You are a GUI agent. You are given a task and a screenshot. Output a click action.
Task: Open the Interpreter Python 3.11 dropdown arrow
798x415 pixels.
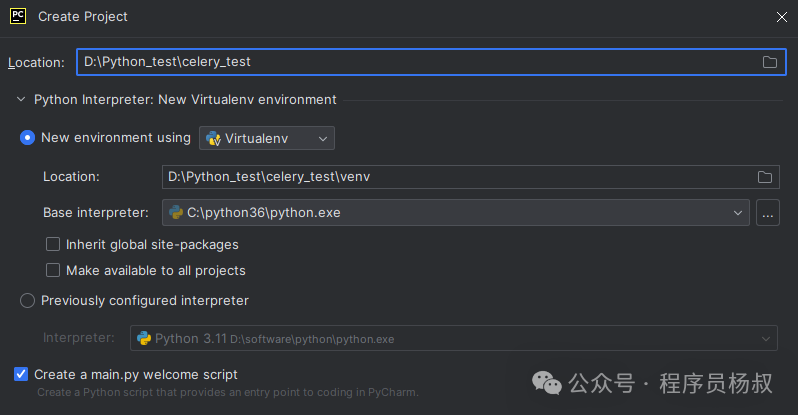pyautogui.click(x=766, y=339)
